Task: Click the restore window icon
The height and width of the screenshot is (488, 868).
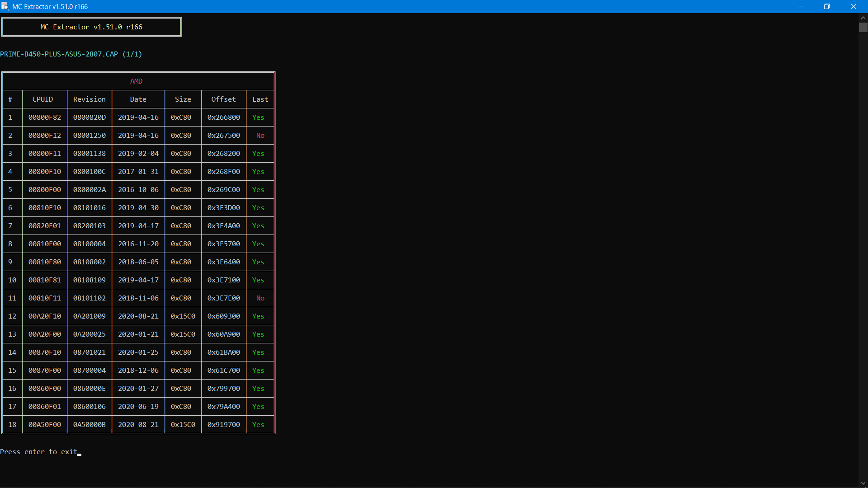Action: 827,6
